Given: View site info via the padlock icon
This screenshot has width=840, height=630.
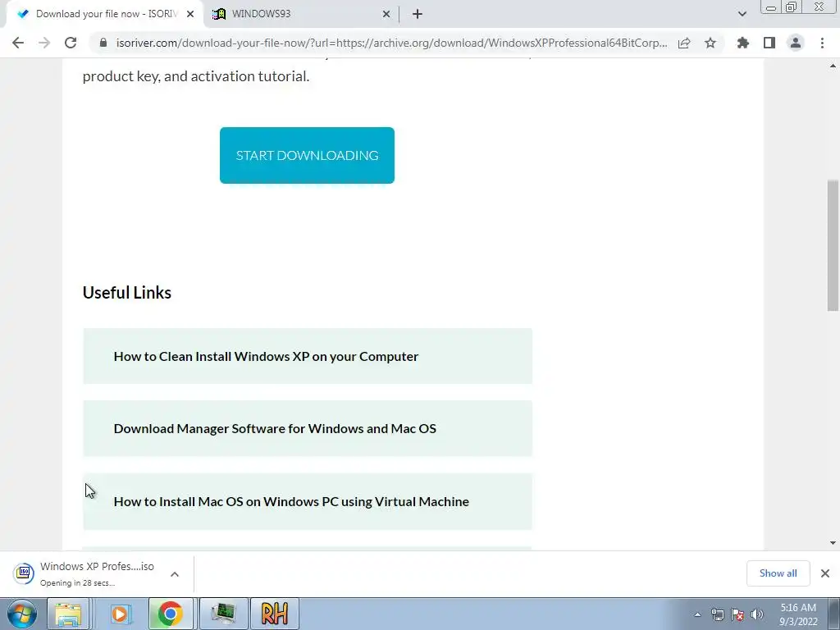Looking at the screenshot, I should (x=104, y=43).
